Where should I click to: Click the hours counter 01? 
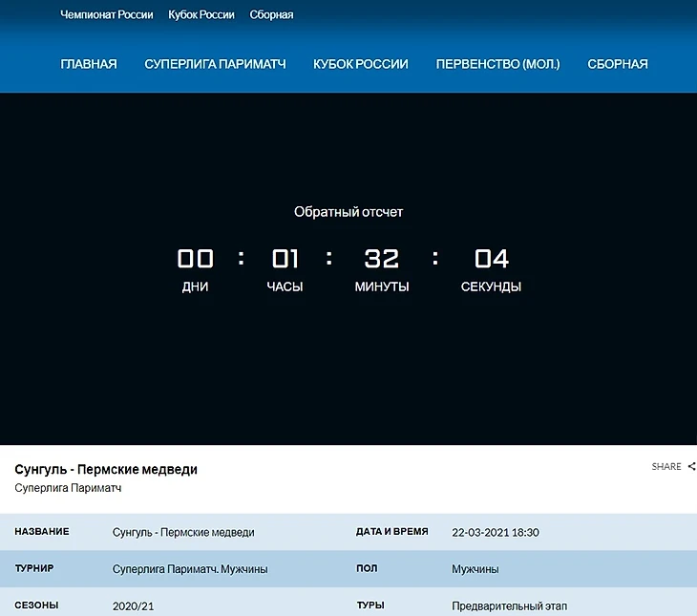[285, 259]
